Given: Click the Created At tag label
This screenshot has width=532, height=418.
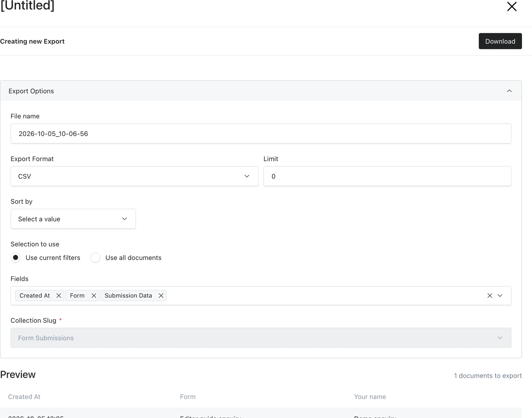Looking at the screenshot, I should point(35,296).
